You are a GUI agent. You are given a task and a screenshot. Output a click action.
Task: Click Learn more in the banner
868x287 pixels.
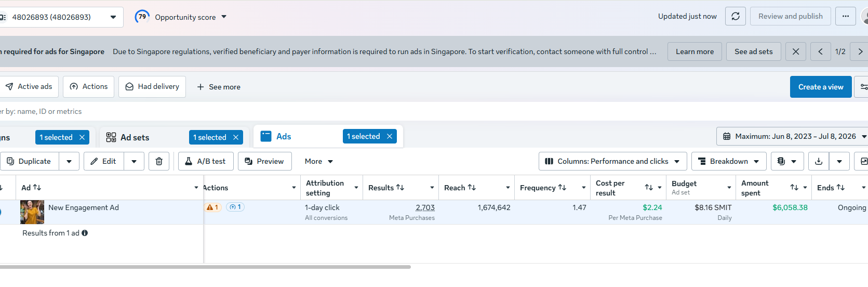pos(695,51)
